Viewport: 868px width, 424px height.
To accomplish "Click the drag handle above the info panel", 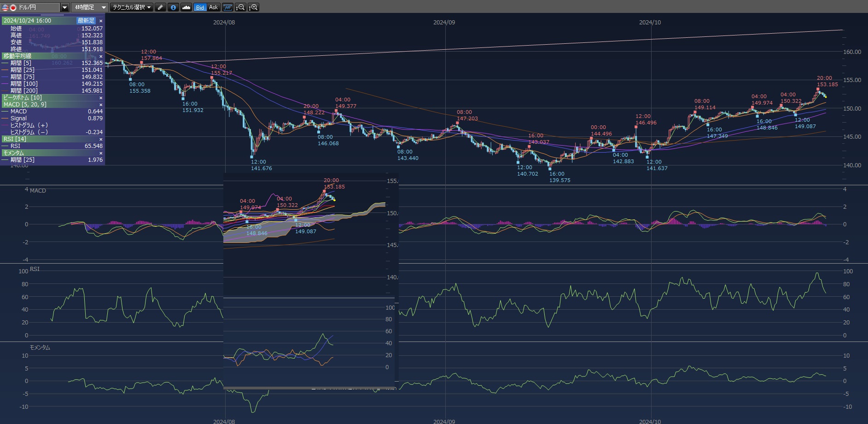I will click(52, 15).
